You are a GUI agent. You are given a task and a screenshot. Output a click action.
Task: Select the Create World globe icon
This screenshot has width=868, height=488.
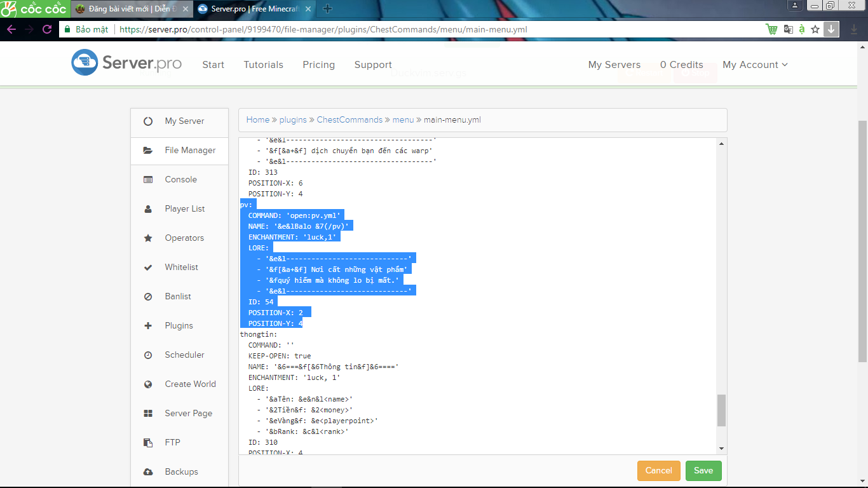148,384
